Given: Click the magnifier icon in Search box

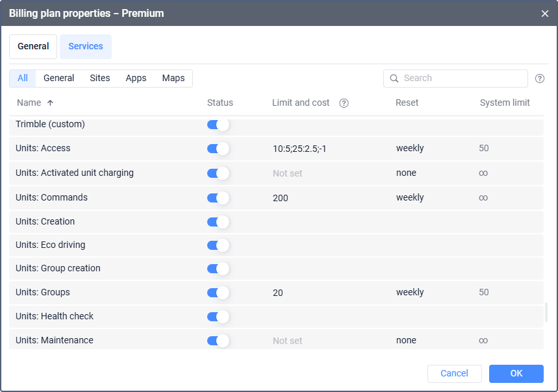Looking at the screenshot, I should (x=394, y=78).
